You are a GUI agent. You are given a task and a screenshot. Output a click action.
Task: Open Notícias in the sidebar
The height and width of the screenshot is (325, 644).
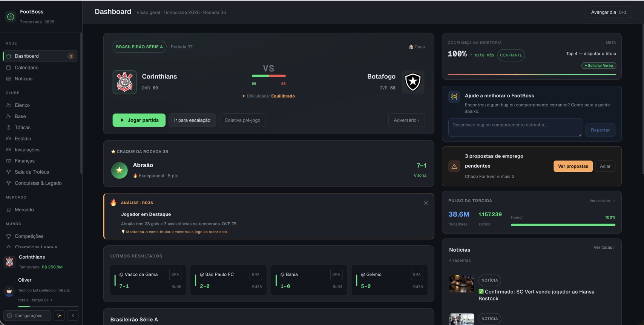point(40,79)
